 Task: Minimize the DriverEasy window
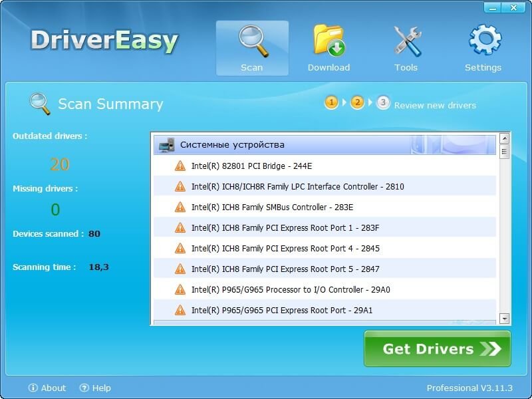click(492, 8)
